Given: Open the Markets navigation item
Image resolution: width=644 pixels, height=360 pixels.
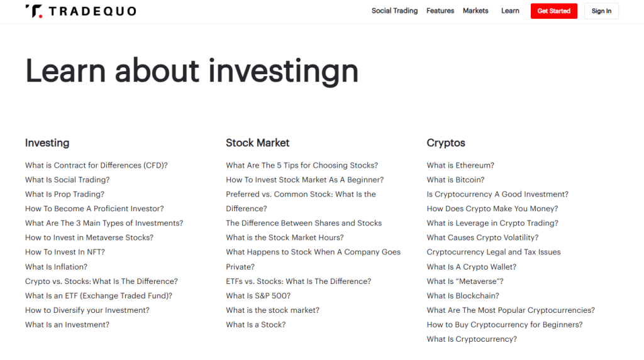Looking at the screenshot, I should [x=475, y=11].
